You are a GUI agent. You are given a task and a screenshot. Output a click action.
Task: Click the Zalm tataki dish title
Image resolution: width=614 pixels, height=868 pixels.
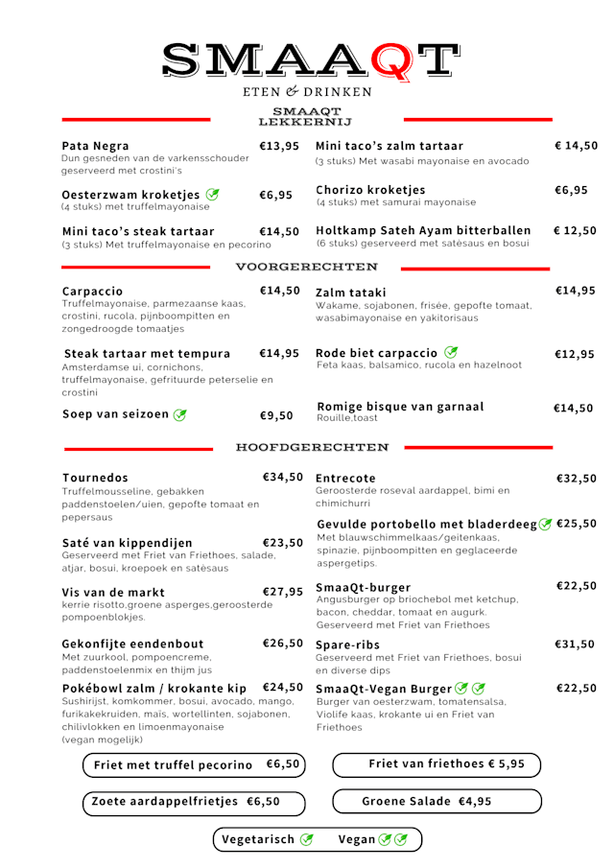coord(351,293)
